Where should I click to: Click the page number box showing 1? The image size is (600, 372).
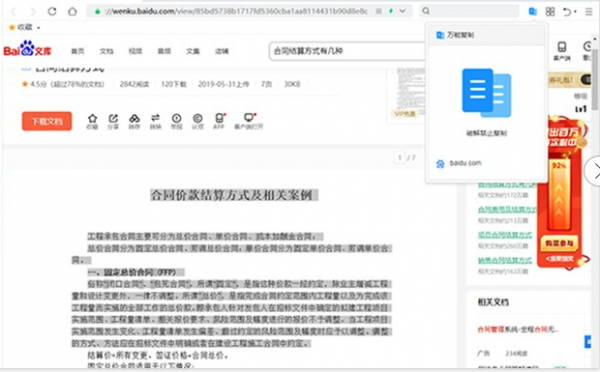point(399,158)
